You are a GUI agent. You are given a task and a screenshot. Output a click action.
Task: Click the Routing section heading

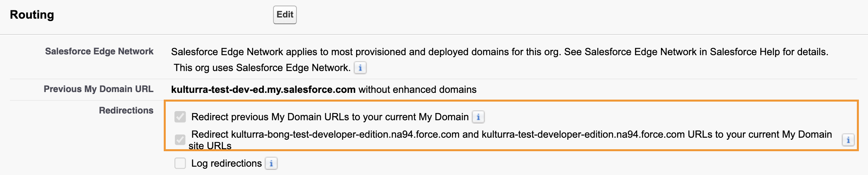32,15
